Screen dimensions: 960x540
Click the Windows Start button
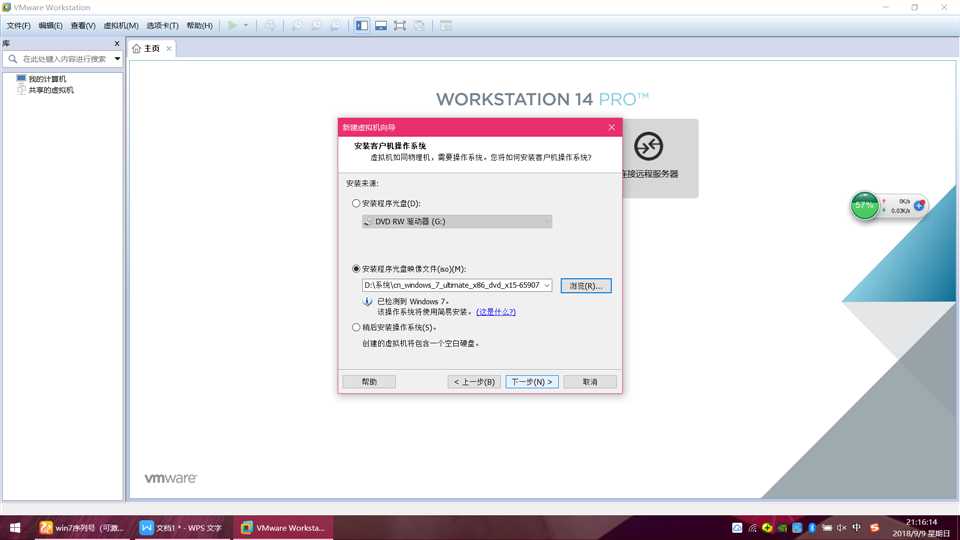(15, 528)
